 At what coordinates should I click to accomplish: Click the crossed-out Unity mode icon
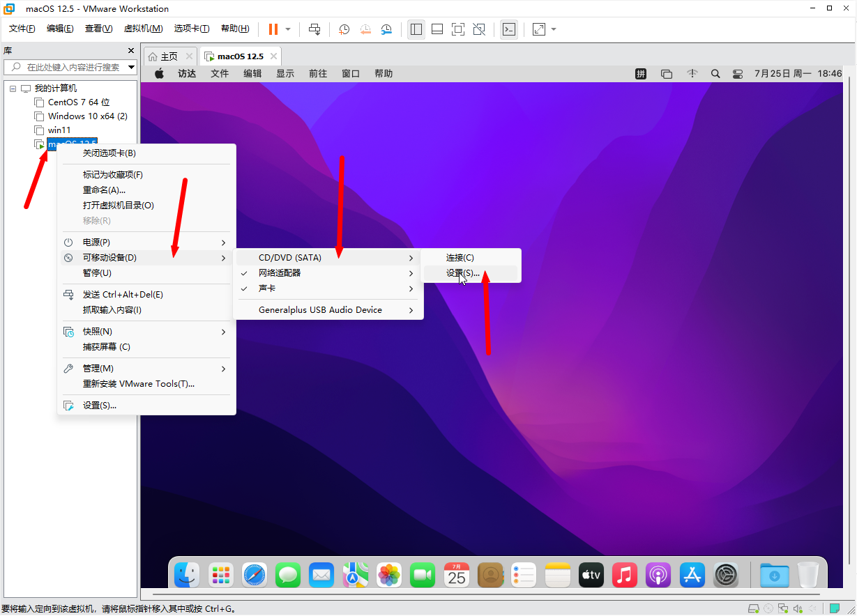479,29
